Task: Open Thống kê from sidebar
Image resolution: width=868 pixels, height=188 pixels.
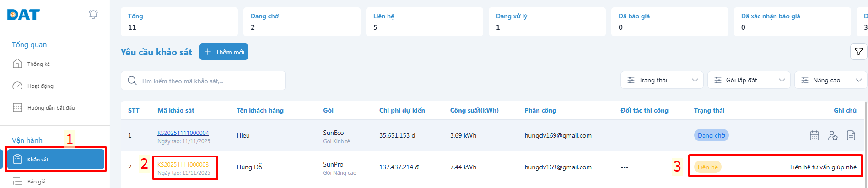Action: click(38, 64)
